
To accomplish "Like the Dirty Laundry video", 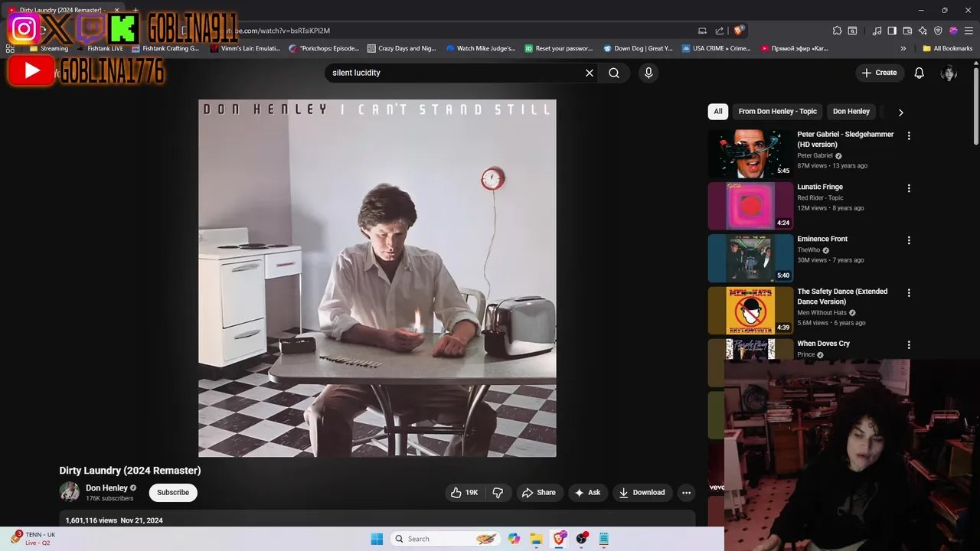I will tap(465, 493).
